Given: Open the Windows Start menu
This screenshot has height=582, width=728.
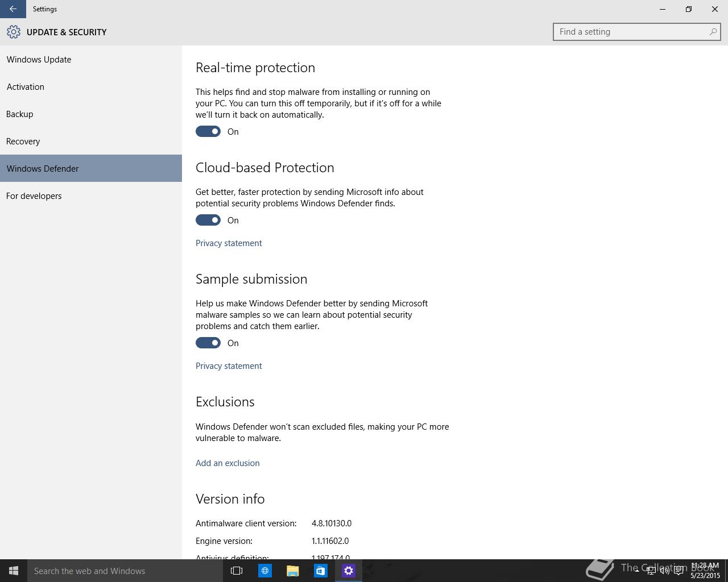Looking at the screenshot, I should 14,571.
